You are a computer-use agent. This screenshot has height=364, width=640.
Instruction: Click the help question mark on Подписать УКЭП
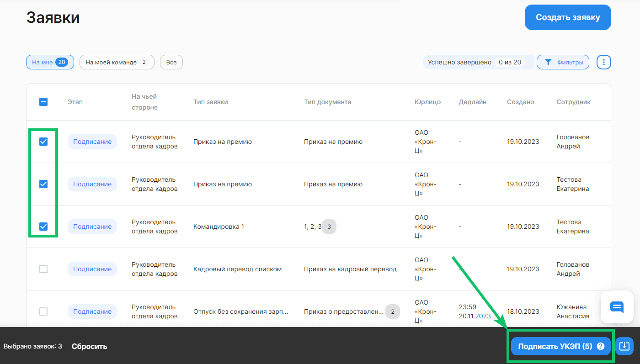601,346
